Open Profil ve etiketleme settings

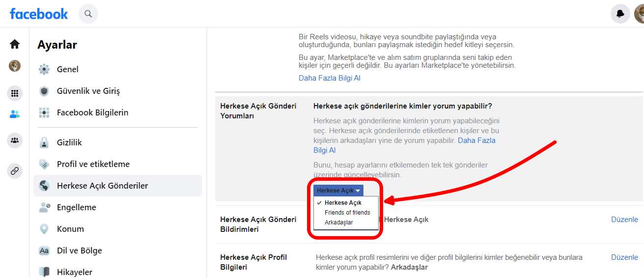pyautogui.click(x=93, y=164)
